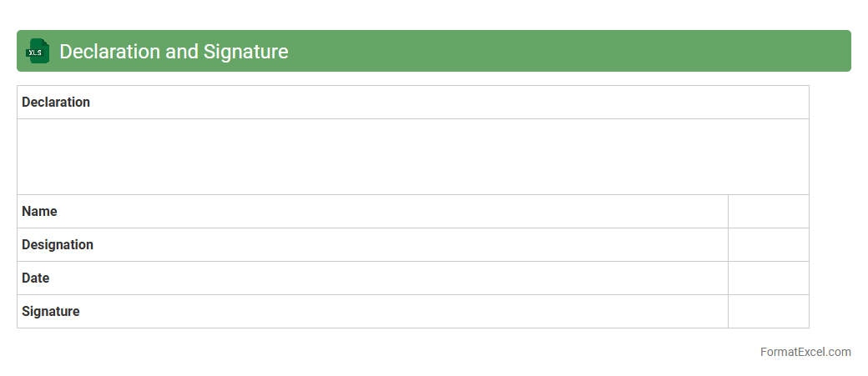The image size is (868, 376).
Task: Click the word "and" in the banner title
Action: coord(181,52)
